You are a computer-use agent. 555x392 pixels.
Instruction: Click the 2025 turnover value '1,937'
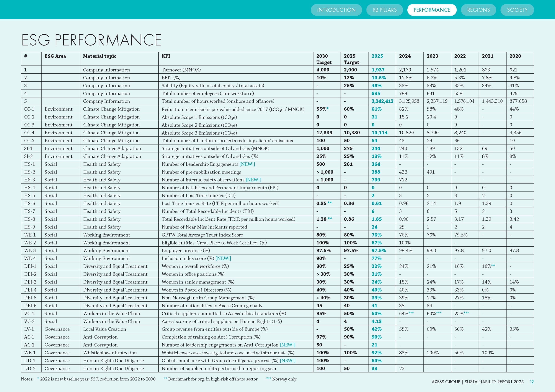[x=378, y=70]
